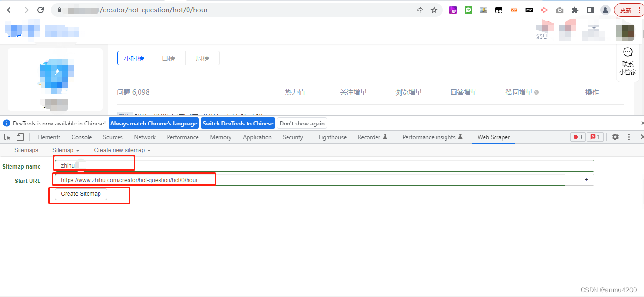The image size is (644, 297).
Task: Open the image downloader extension icon
Action: tap(484, 10)
